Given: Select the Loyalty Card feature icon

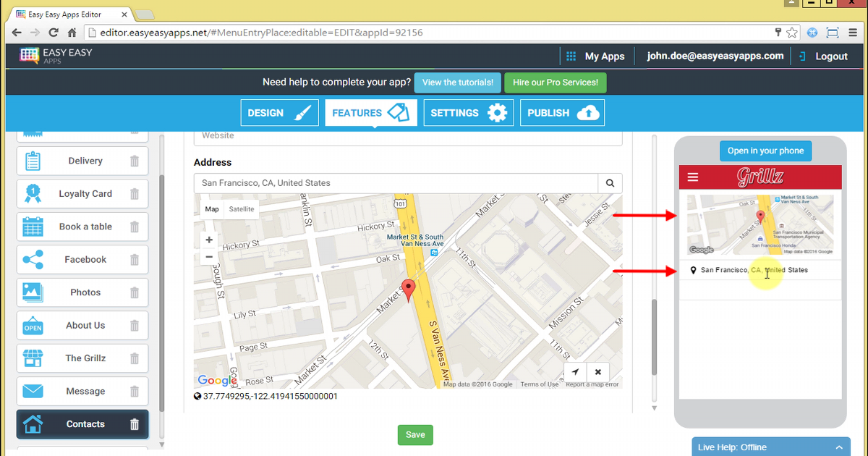Looking at the screenshot, I should click(33, 193).
